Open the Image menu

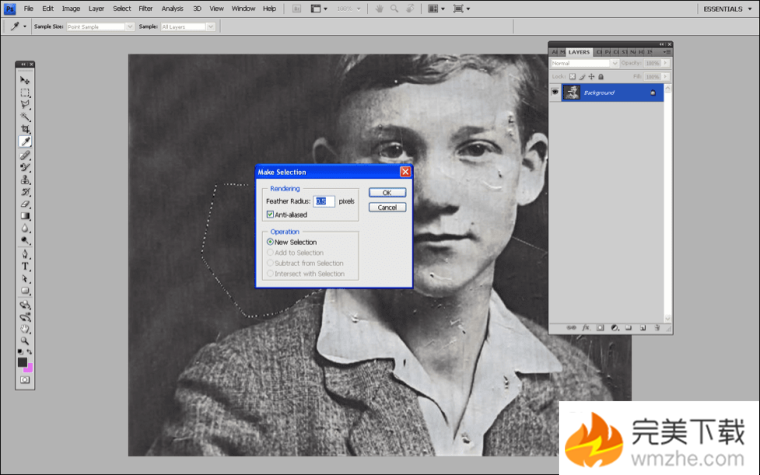pos(70,8)
